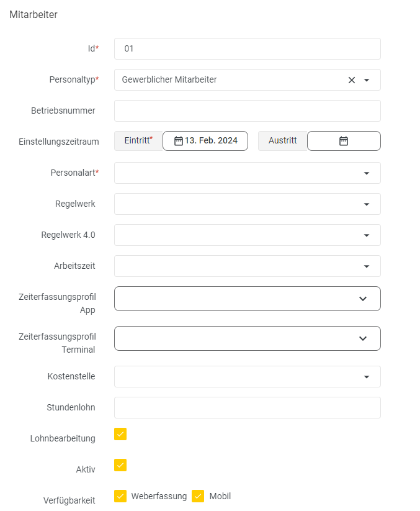Screen dimensions: 420x511
Task: Clear the Personaltyp selection with X icon
Action: 352,80
